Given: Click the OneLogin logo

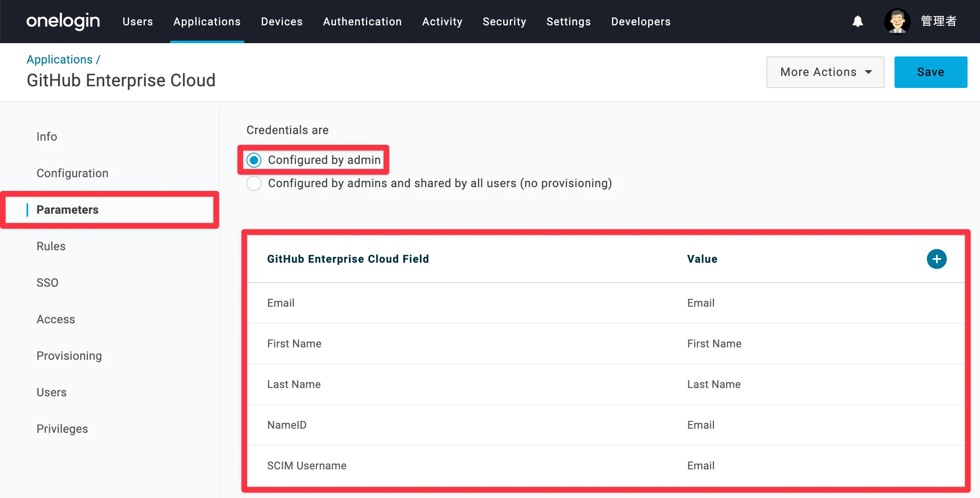Looking at the screenshot, I should 63,21.
